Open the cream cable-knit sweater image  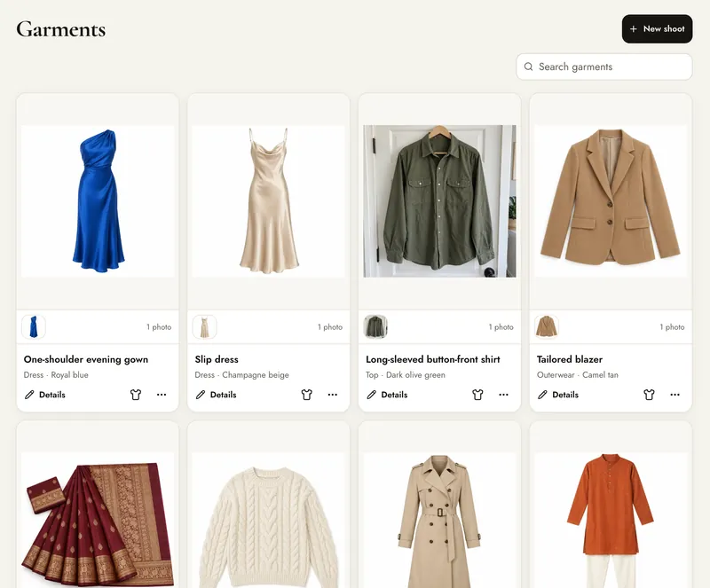(269, 520)
